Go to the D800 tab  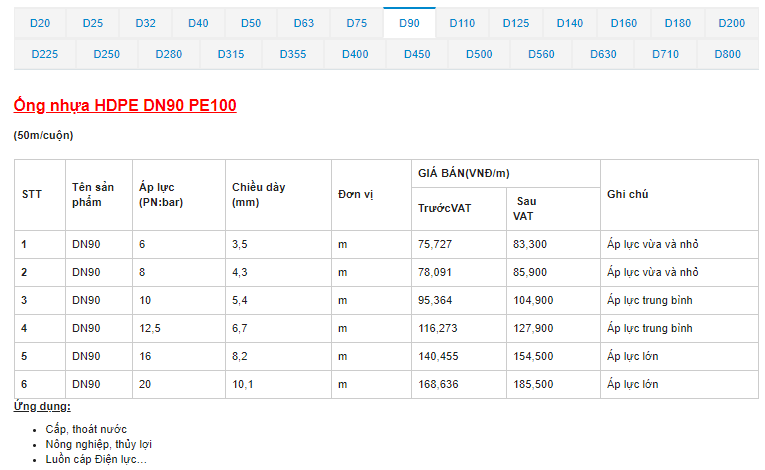pyautogui.click(x=728, y=54)
